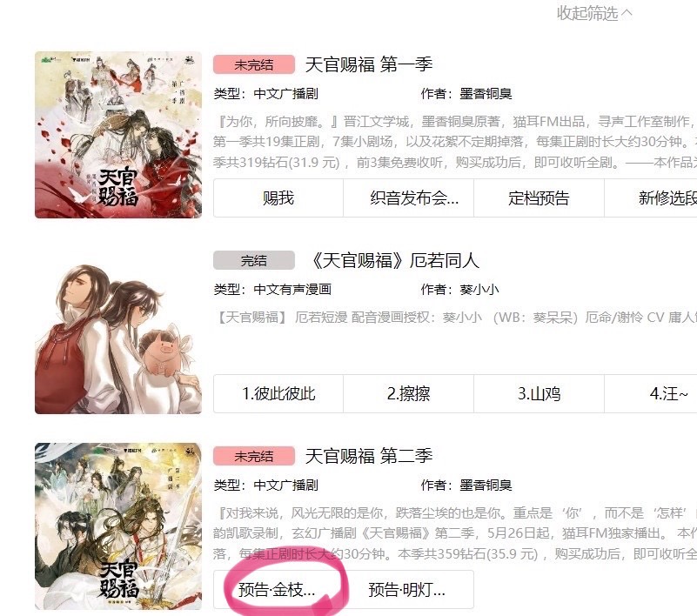Collapse the filter with 收起筛选
Viewport: 697px width, 616px height.
tap(593, 13)
